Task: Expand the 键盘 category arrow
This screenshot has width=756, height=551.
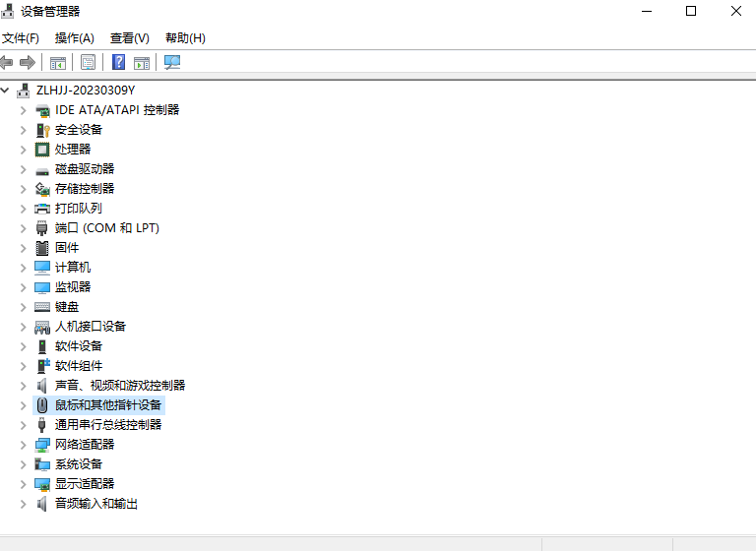Action: pos(23,307)
